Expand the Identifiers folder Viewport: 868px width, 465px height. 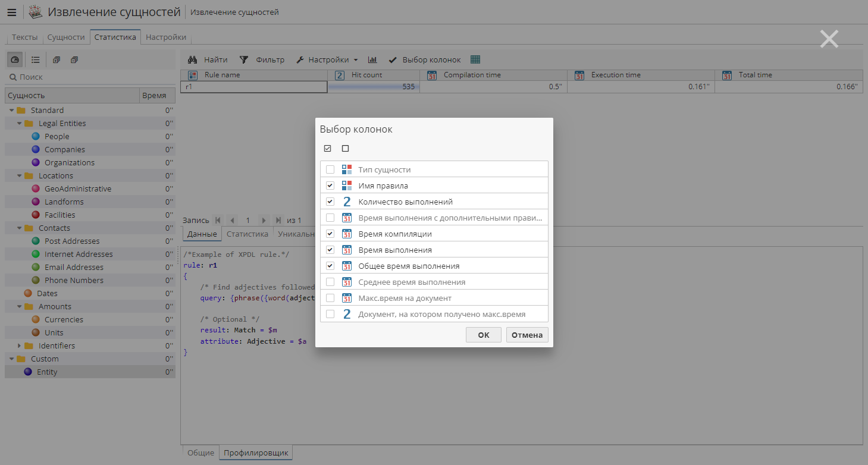(19, 345)
